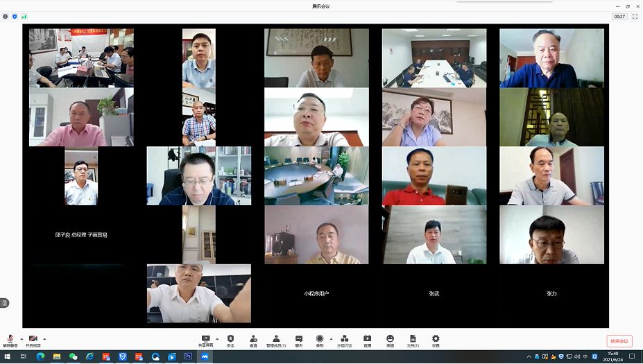Turn on the camera (开启视频)

33,340
